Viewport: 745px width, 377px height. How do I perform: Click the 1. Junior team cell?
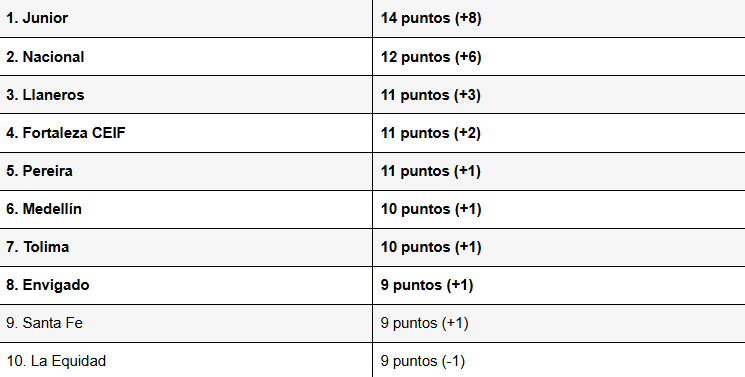[x=186, y=19]
